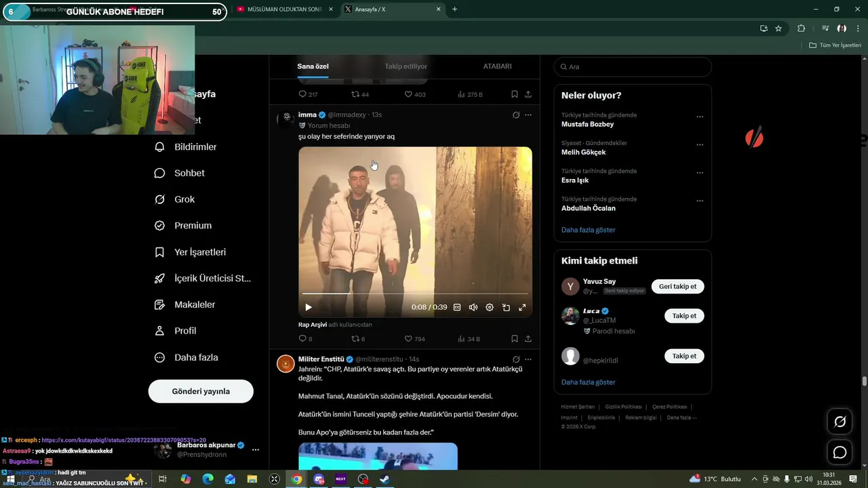Screen dimensions: 868x488
Task: Play the paused video
Action: click(309, 307)
